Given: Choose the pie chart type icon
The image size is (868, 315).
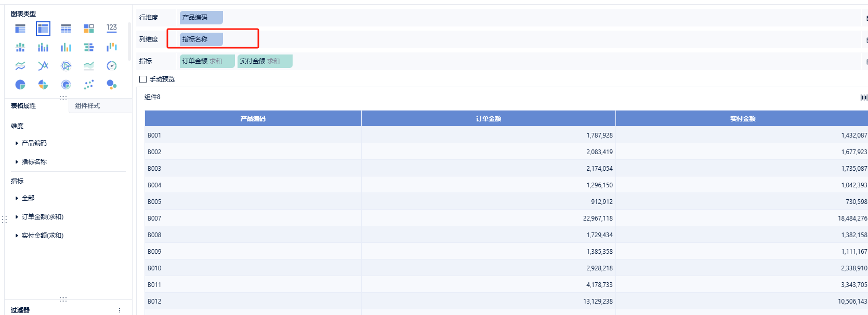Looking at the screenshot, I should click(20, 85).
